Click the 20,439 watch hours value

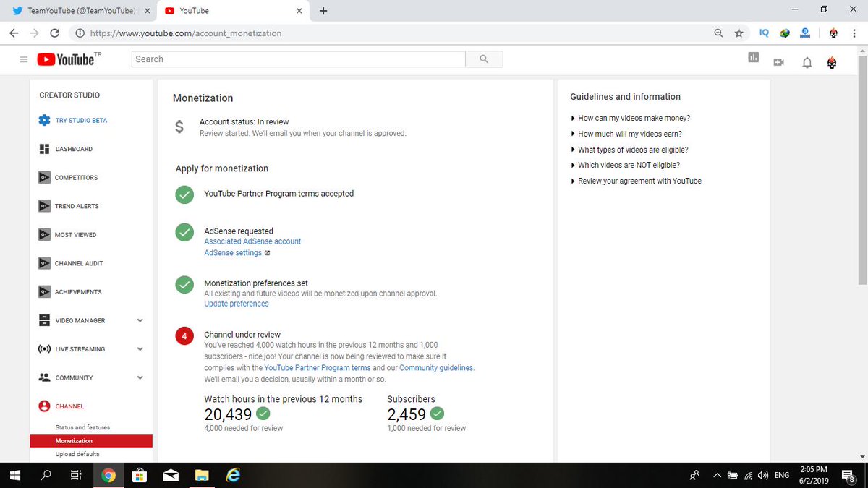228,414
